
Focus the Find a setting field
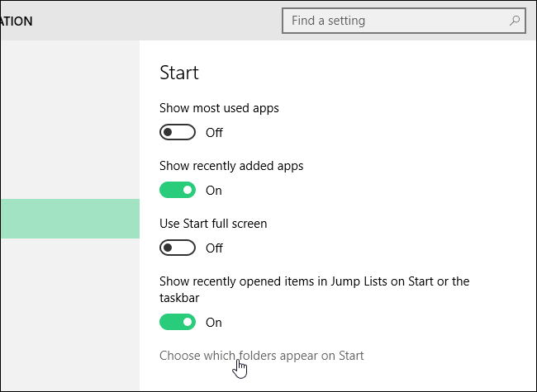point(388,21)
